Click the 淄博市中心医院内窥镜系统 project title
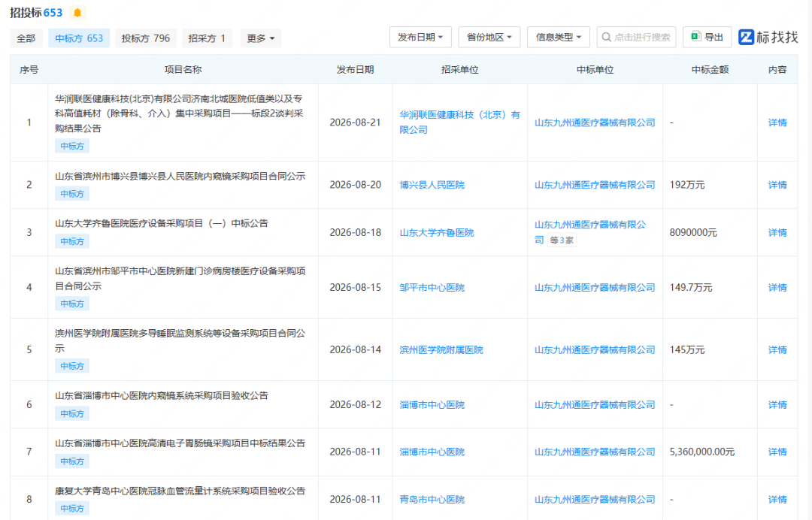 point(162,395)
